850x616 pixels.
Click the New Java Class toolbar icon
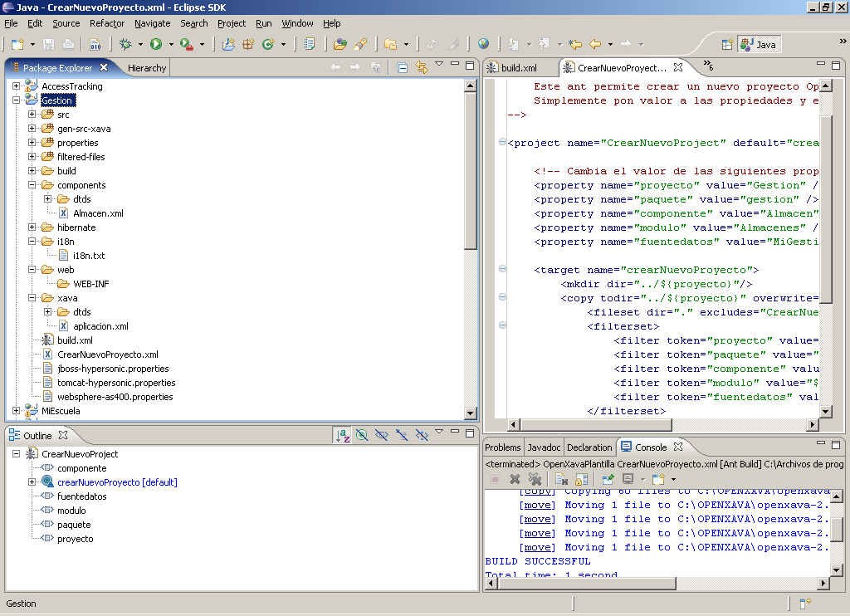(267, 44)
